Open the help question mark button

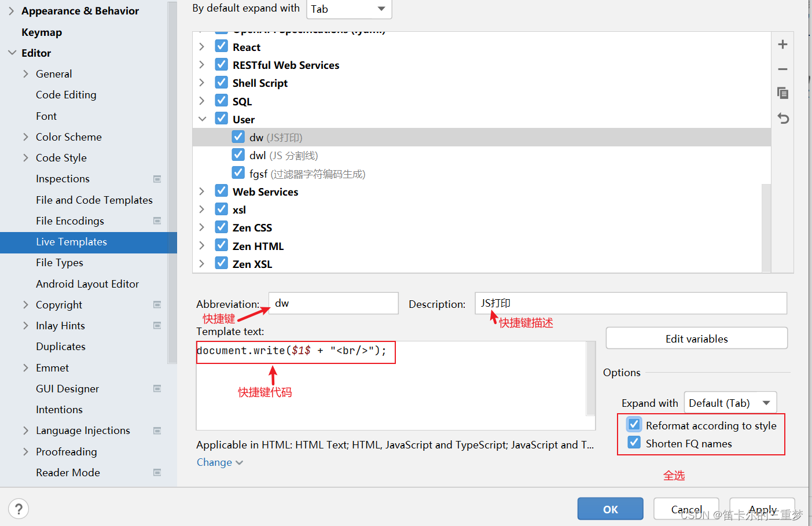19,509
